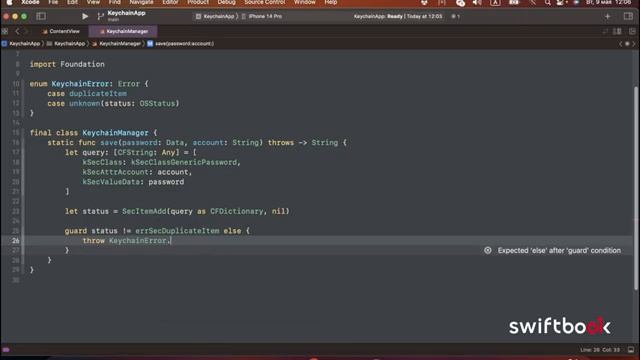
Task: Open the View menu
Action: tap(93, 2)
